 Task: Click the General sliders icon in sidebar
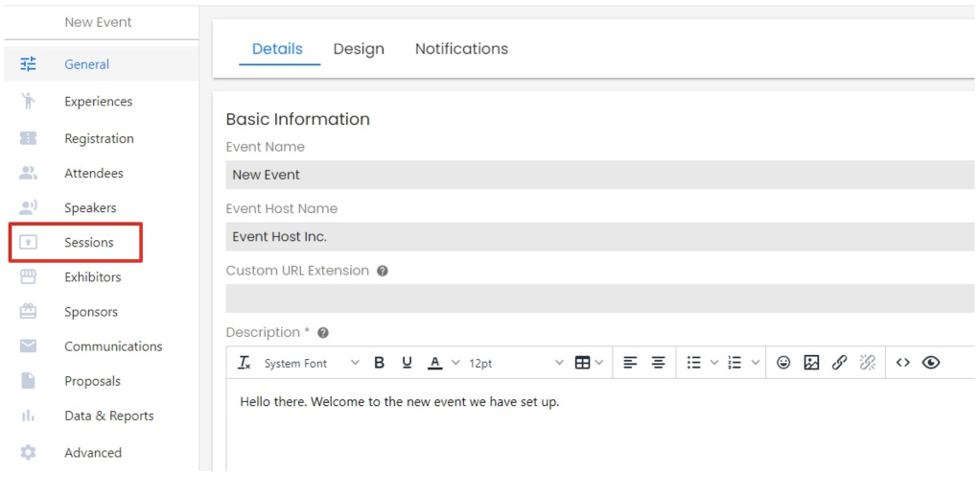tap(28, 63)
